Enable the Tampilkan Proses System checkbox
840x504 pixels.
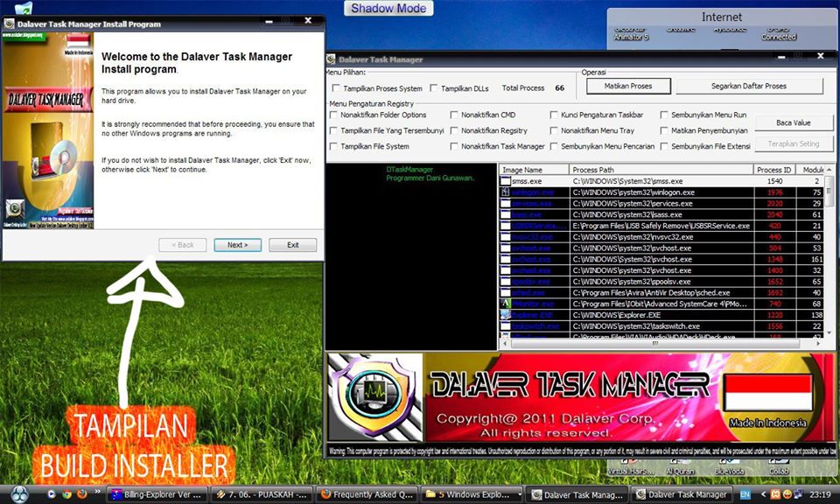(336, 88)
